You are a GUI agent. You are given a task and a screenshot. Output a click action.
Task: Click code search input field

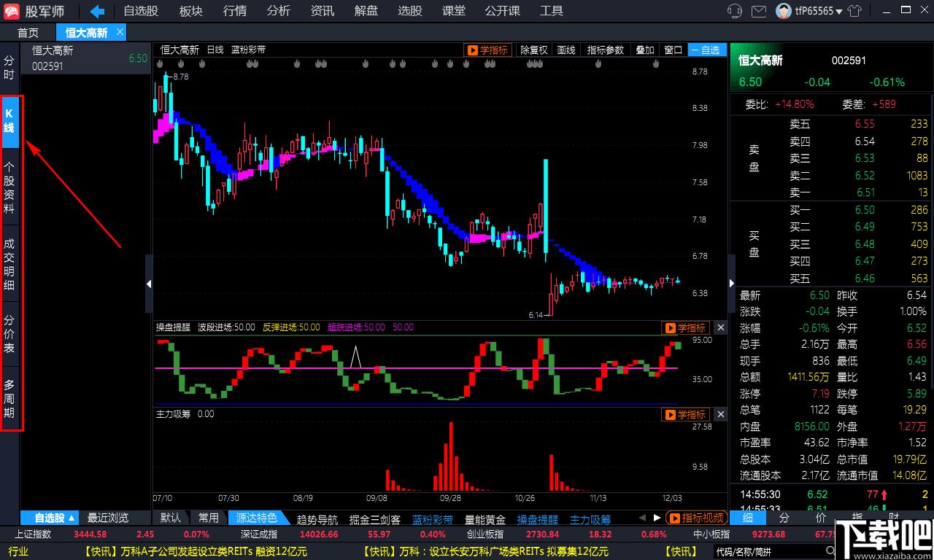click(x=774, y=551)
